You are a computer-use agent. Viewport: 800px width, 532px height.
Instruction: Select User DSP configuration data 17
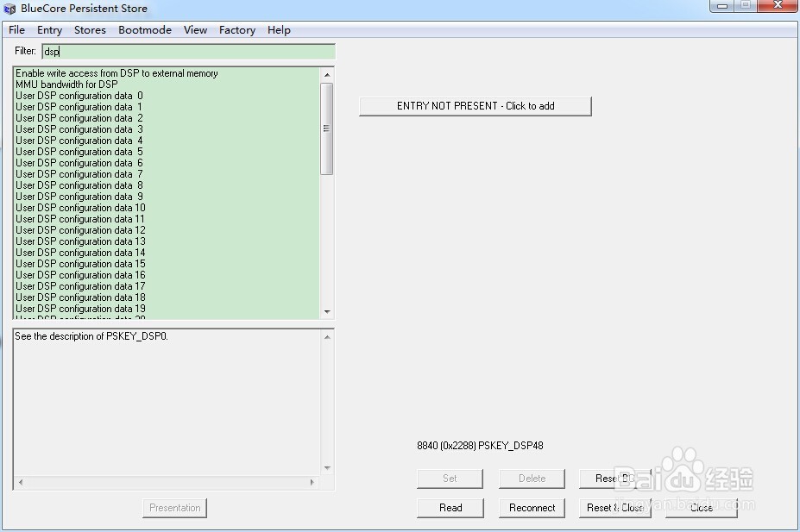click(167, 286)
